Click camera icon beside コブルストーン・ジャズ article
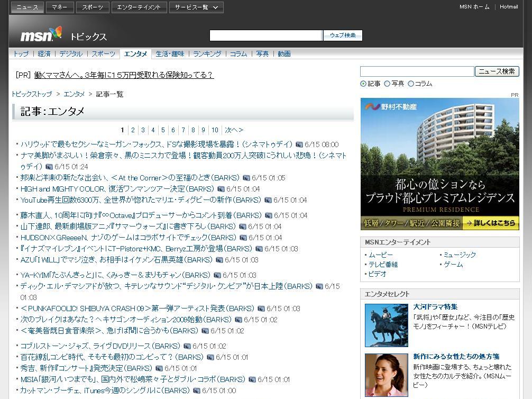The width and height of the screenshot is (532, 399). pyautogui.click(x=187, y=347)
